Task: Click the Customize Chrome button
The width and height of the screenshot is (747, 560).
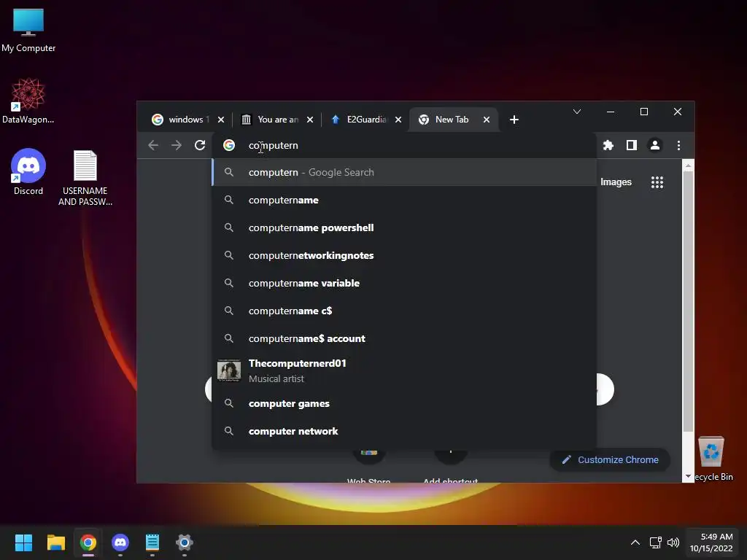Action: pos(611,459)
